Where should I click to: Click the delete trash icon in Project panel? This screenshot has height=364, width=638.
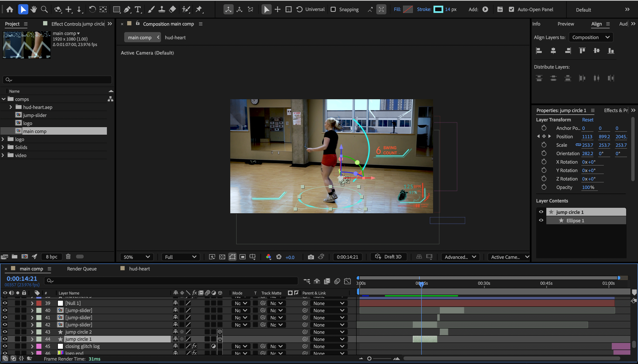pos(68,257)
